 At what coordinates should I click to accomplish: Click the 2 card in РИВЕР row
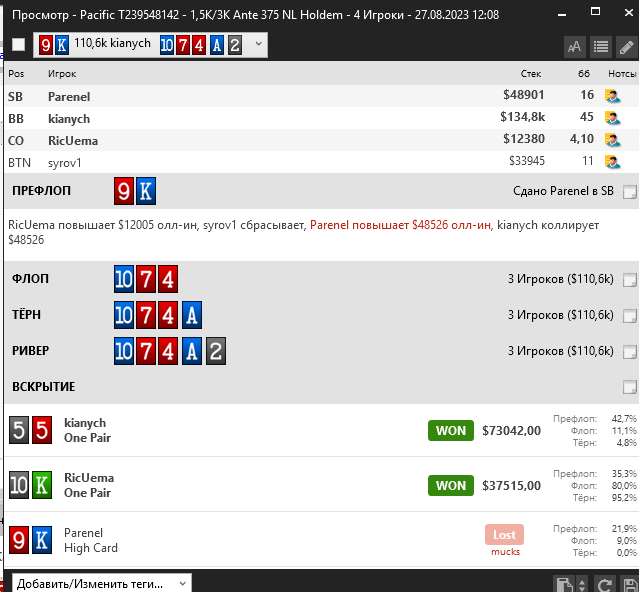tap(216, 351)
